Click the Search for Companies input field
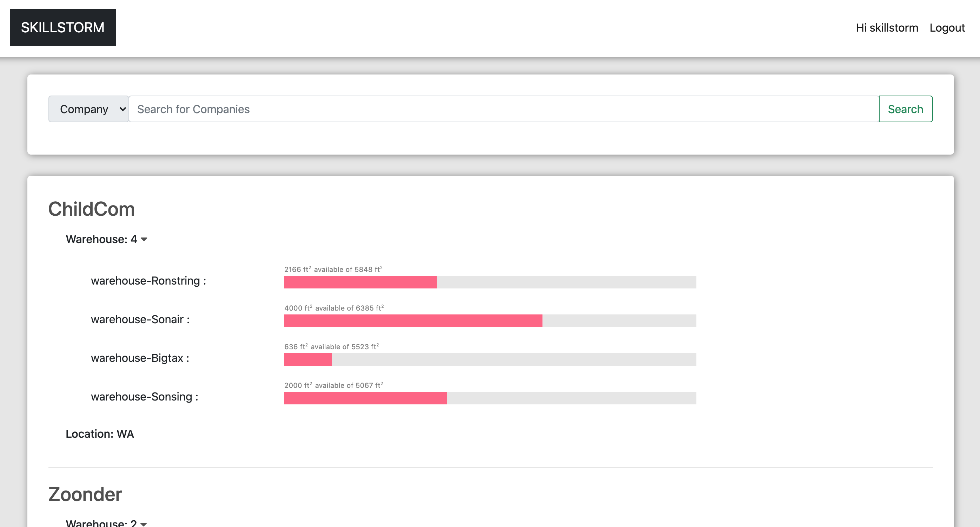 click(503, 109)
